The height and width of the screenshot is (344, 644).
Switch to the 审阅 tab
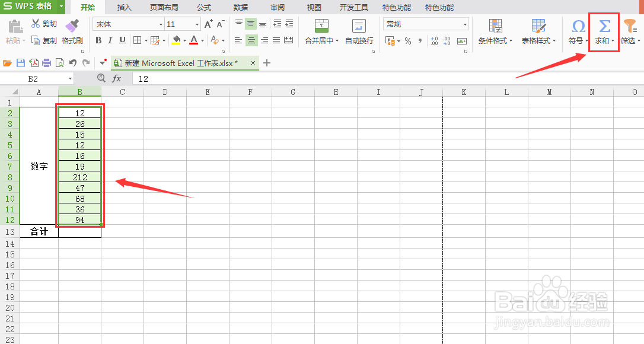278,7
